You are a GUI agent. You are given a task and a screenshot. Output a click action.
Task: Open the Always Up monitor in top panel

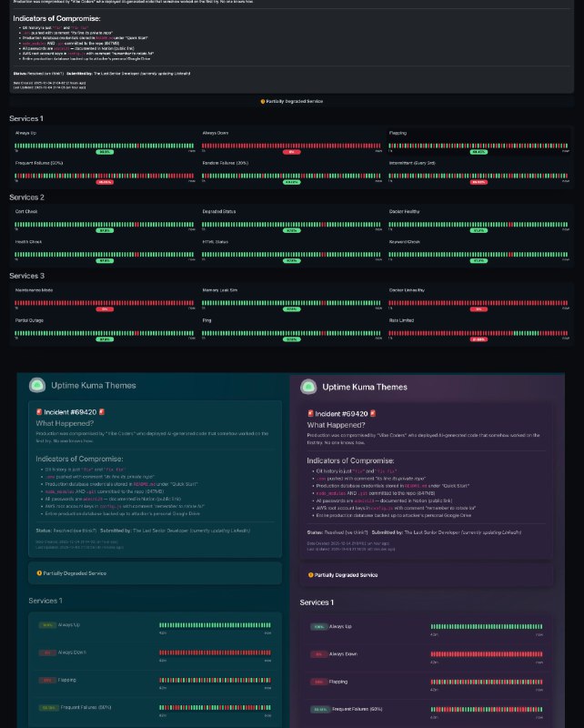click(25, 133)
